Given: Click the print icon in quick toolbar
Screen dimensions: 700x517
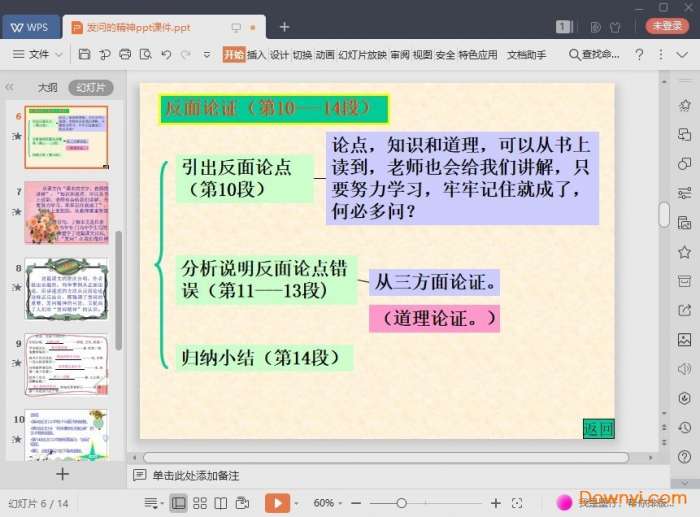Looking at the screenshot, I should point(125,54).
